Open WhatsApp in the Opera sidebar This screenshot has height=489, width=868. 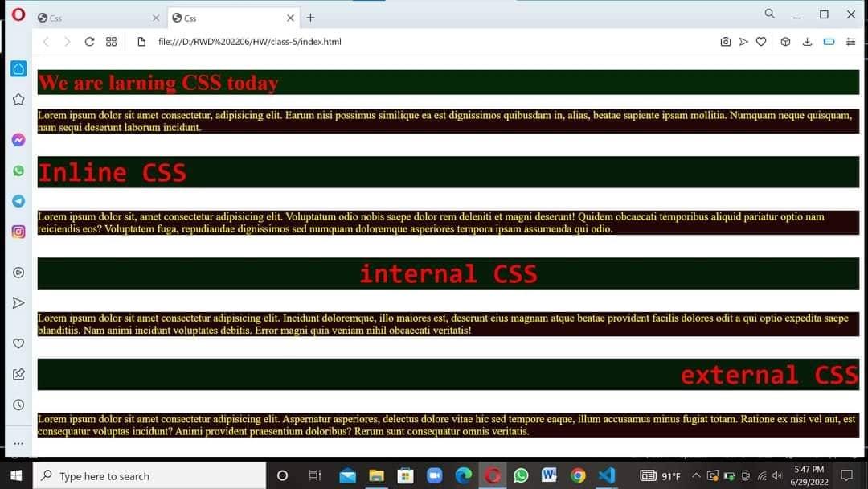click(x=18, y=170)
